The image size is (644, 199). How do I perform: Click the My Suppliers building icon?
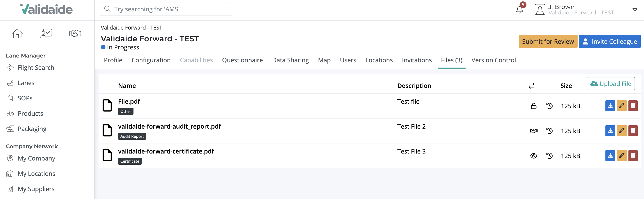click(x=10, y=189)
